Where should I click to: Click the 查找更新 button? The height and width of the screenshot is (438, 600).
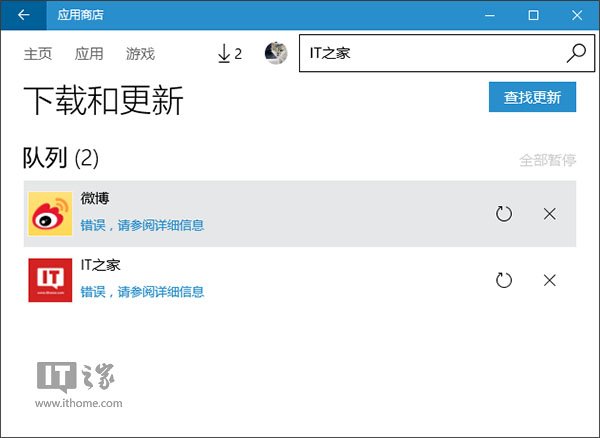click(x=532, y=97)
